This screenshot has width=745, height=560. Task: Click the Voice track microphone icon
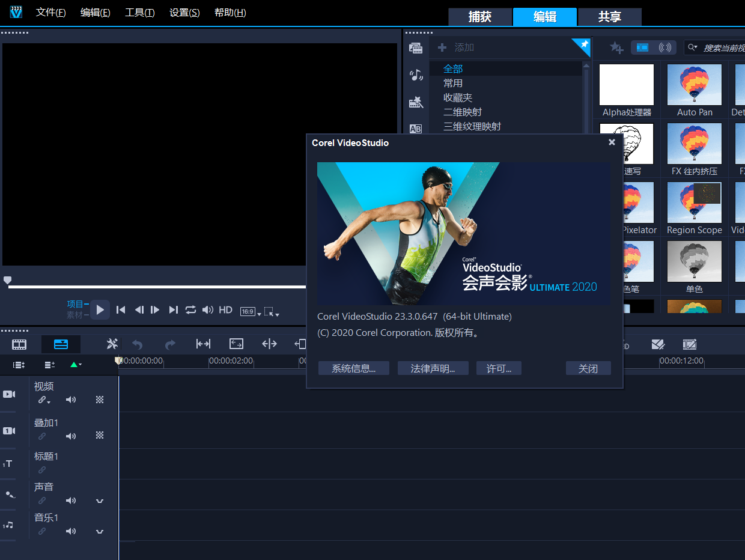(x=10, y=495)
